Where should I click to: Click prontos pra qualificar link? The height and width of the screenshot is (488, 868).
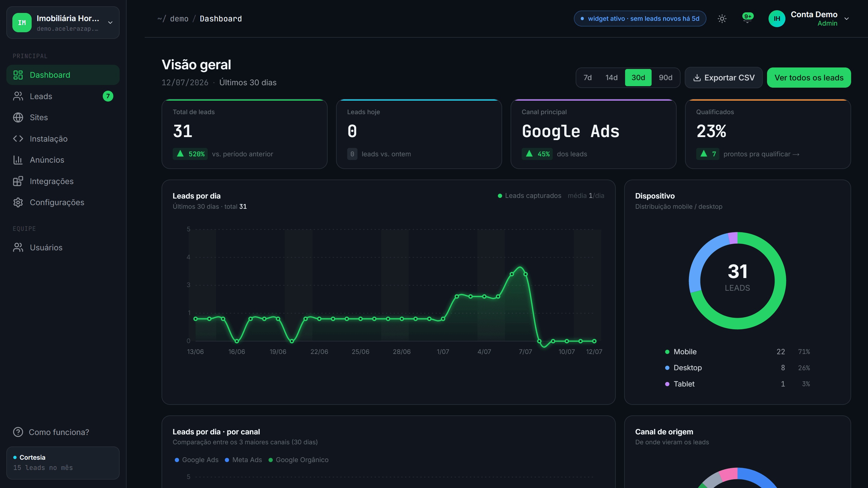(x=761, y=154)
